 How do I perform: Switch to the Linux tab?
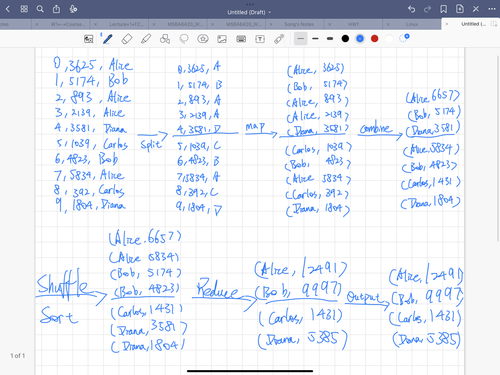coord(412,24)
